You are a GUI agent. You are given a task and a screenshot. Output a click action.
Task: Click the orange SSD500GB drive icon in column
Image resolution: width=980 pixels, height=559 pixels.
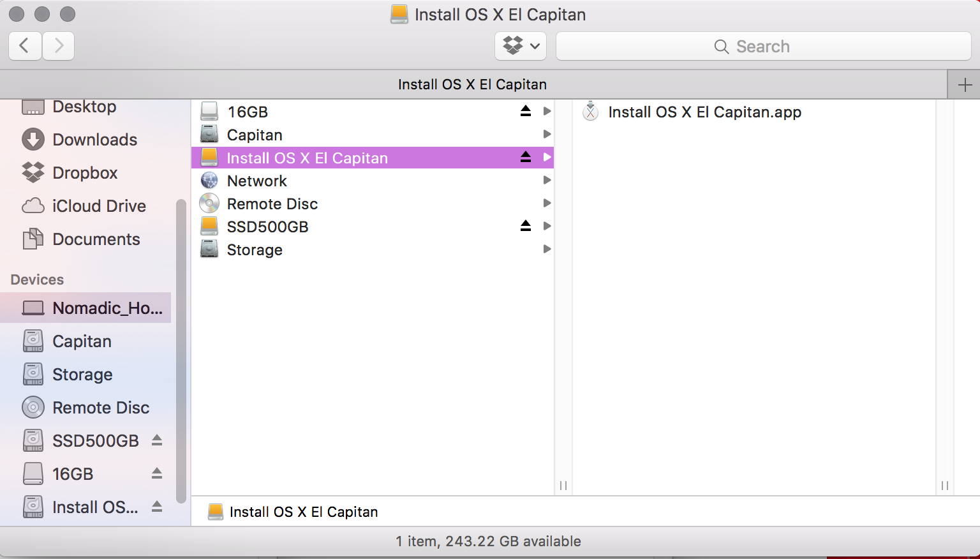[x=209, y=226]
